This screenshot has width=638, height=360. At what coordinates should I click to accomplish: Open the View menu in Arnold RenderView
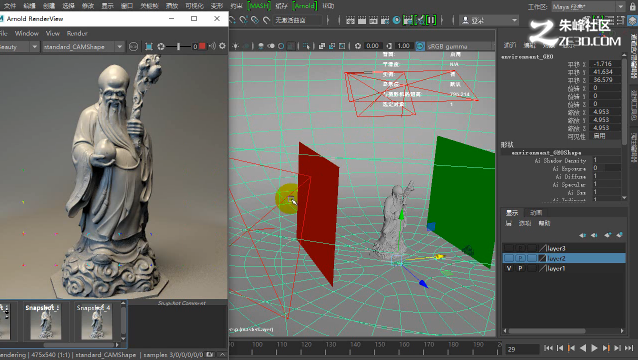pyautogui.click(x=52, y=33)
